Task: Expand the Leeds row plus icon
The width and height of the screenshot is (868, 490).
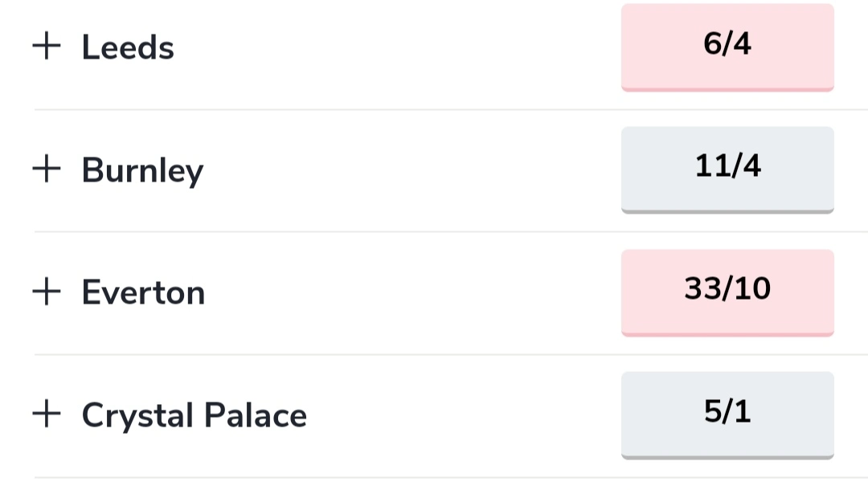Action: (x=47, y=47)
